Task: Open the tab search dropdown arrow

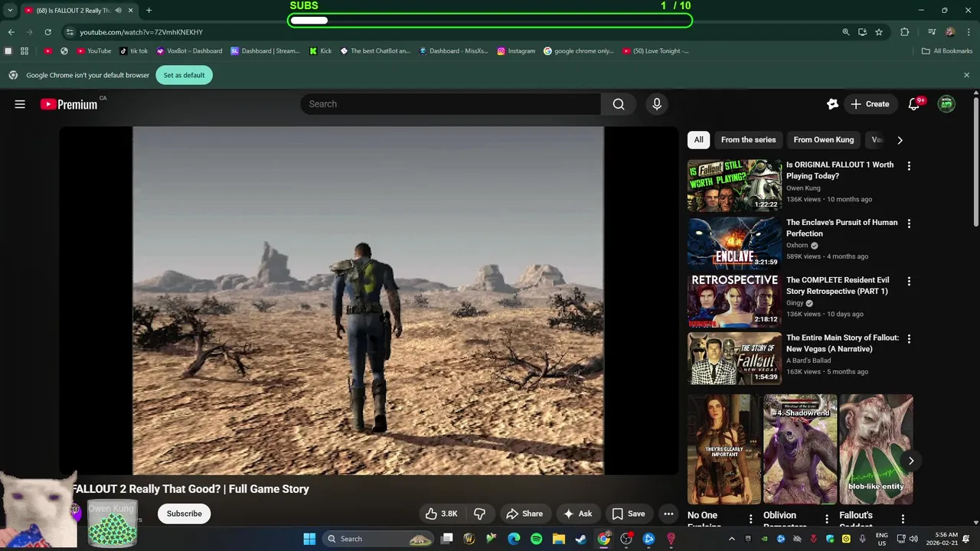Action: tap(10, 11)
